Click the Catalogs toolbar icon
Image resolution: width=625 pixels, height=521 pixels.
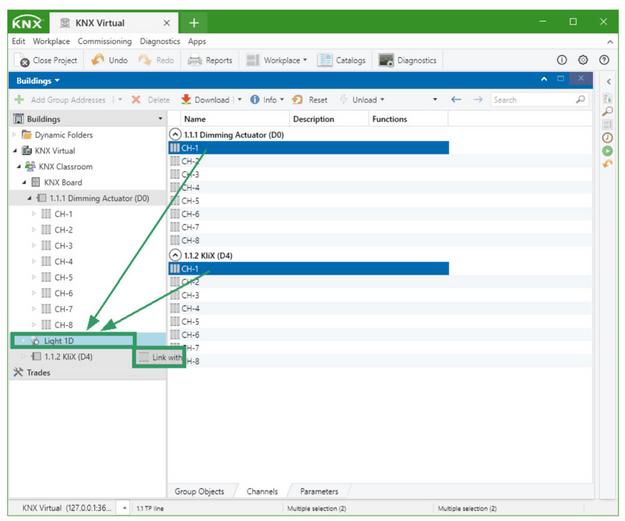pyautogui.click(x=325, y=60)
